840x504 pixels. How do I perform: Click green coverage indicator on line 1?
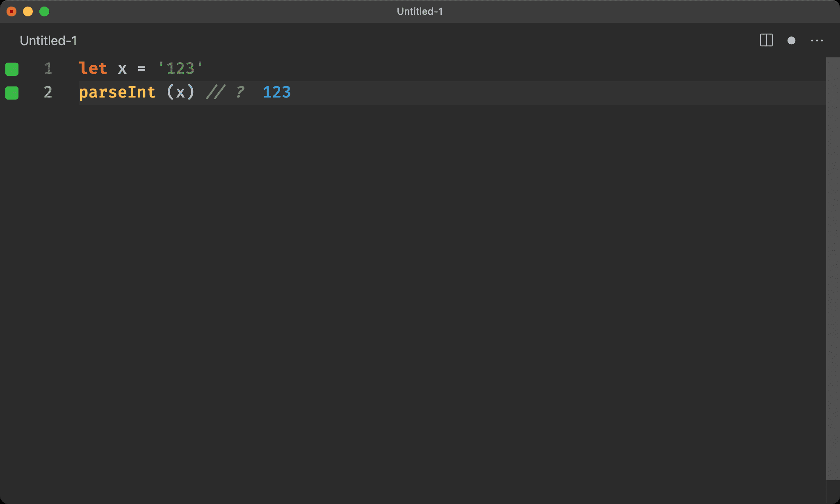(x=12, y=69)
